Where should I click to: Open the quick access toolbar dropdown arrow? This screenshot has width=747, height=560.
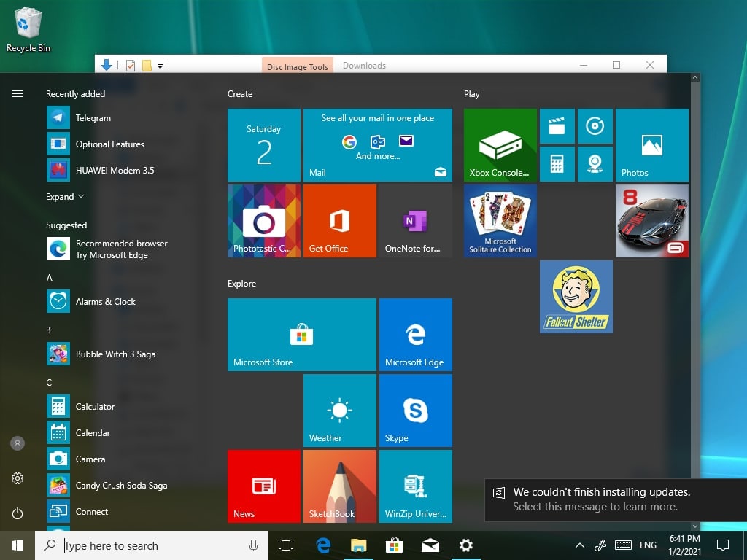tap(160, 66)
